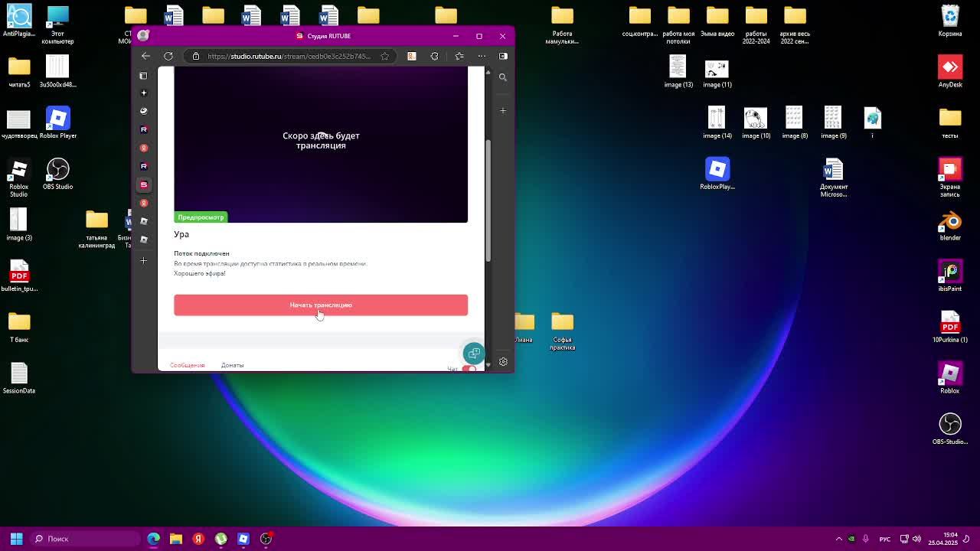Screen dimensions: 980x551
Task: Select the 'Змыа видео' folder
Action: pos(717,21)
